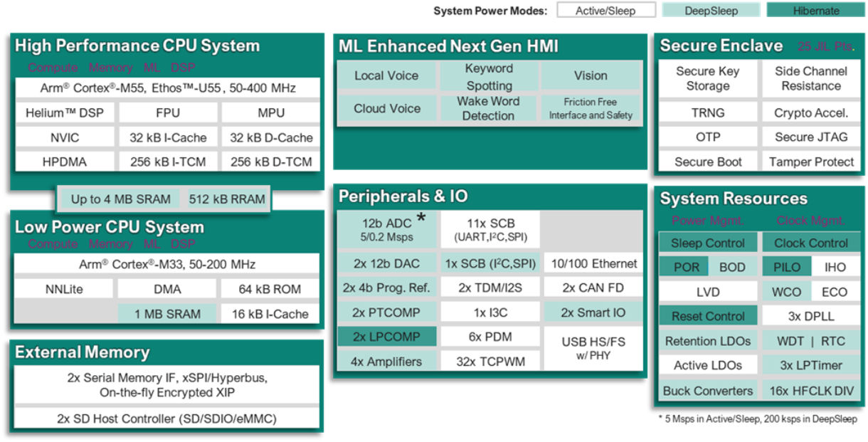
Task: Click the 10/100 Ethernet block
Action: point(593,263)
